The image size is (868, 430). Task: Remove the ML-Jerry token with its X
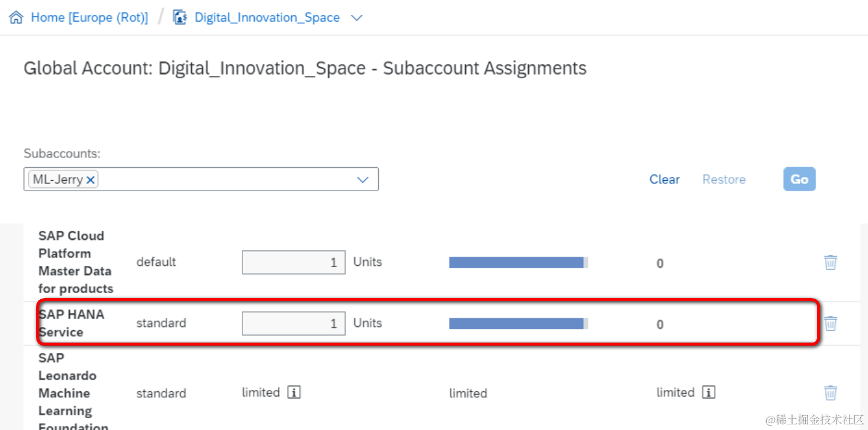point(91,180)
